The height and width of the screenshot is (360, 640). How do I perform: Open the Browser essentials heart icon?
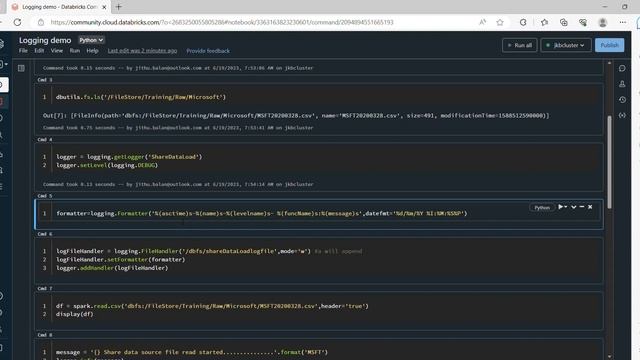[583, 22]
